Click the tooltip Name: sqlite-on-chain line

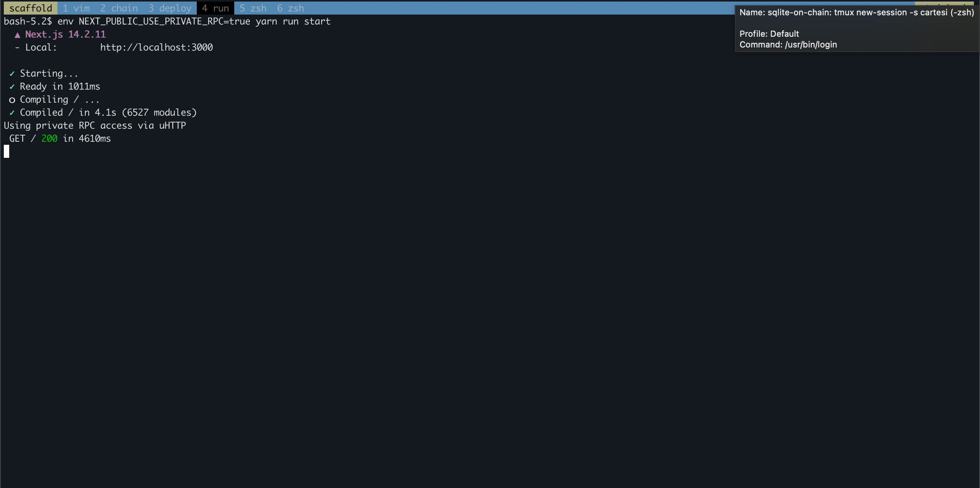tap(857, 12)
